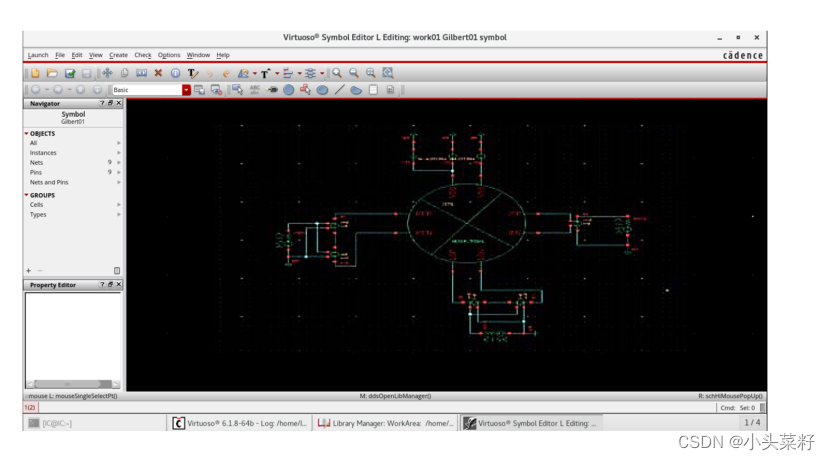
Task: Click the Save floppy disk icon
Action: point(86,73)
